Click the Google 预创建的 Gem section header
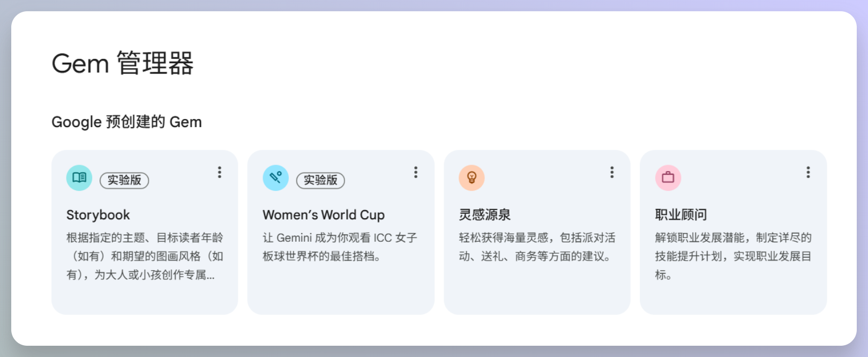Viewport: 868px width, 357px height. point(126,122)
